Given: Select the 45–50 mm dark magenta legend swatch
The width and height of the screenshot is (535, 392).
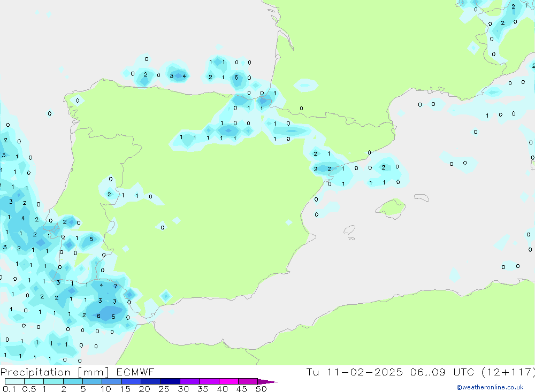Looking at the screenshot, I should coord(248,381).
